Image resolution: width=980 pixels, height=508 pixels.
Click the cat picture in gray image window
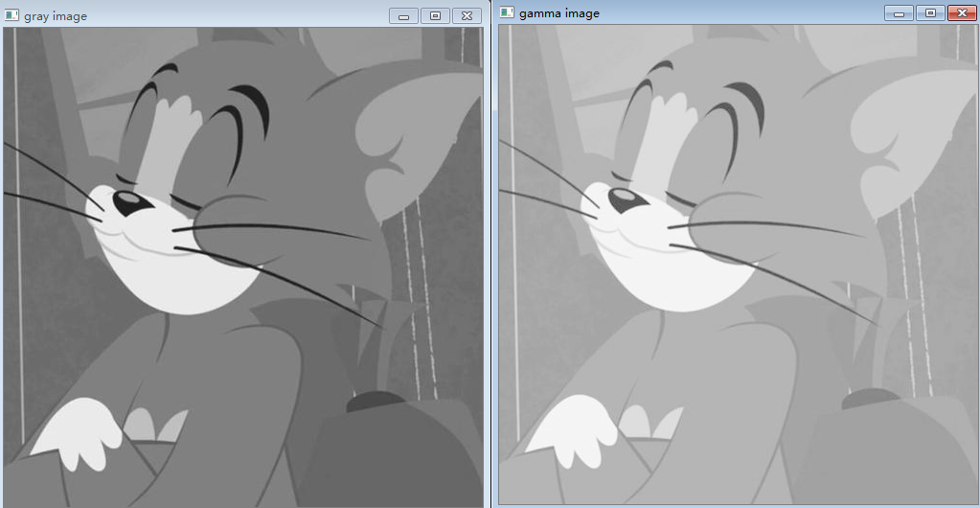pyautogui.click(x=243, y=267)
